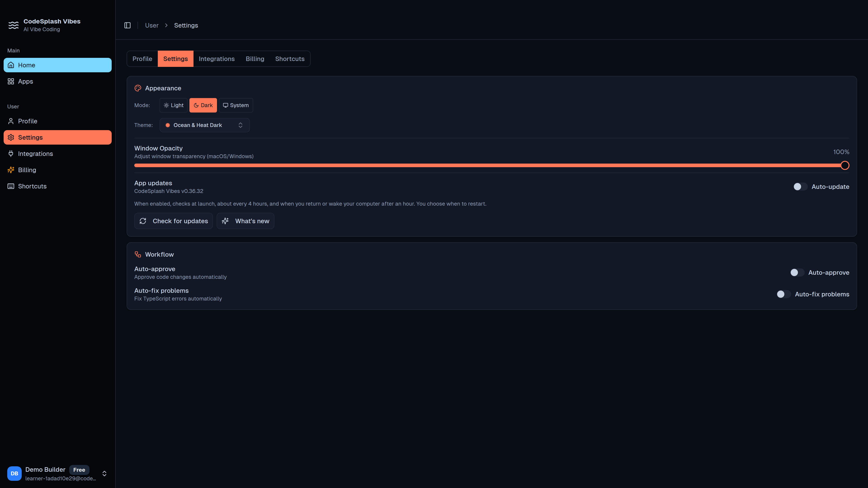The height and width of the screenshot is (488, 868).
Task: Click the refresh icon on Check for updates
Action: coord(143,221)
